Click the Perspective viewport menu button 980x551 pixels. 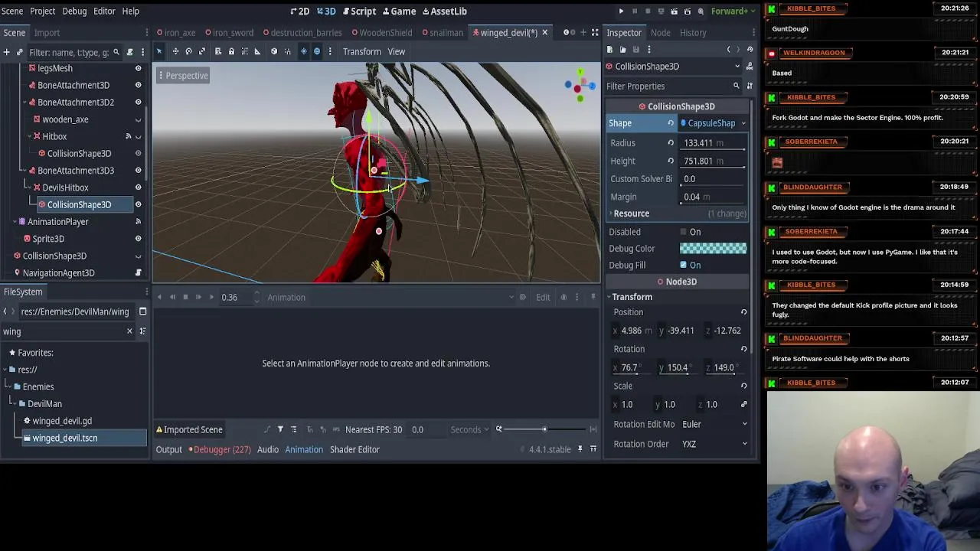(x=183, y=76)
